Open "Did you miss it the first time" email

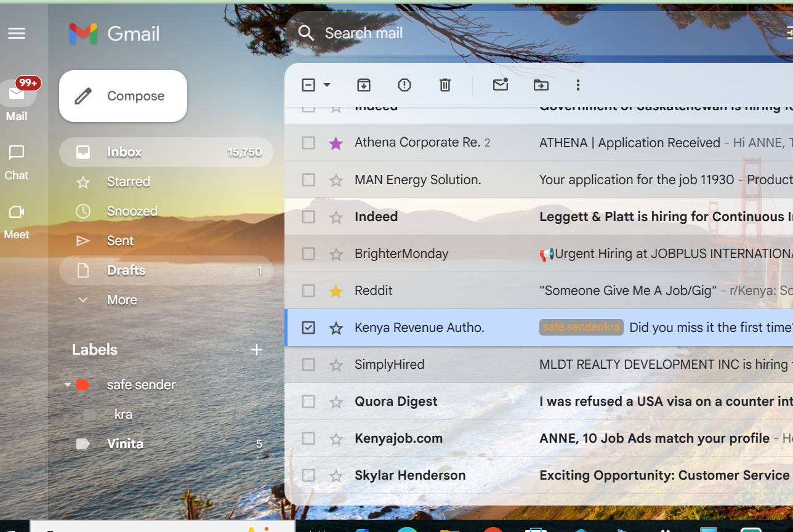click(711, 328)
